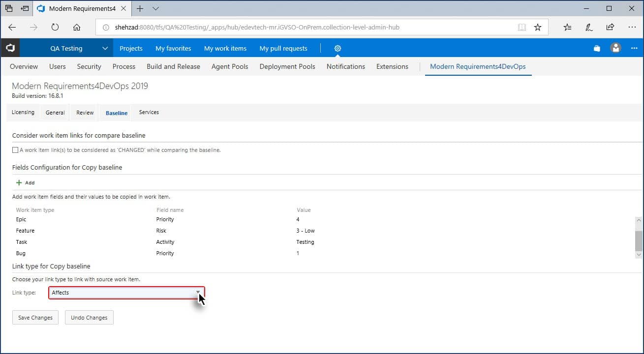644x354 pixels.
Task: Open browser settings and more menu
Action: [x=632, y=27]
